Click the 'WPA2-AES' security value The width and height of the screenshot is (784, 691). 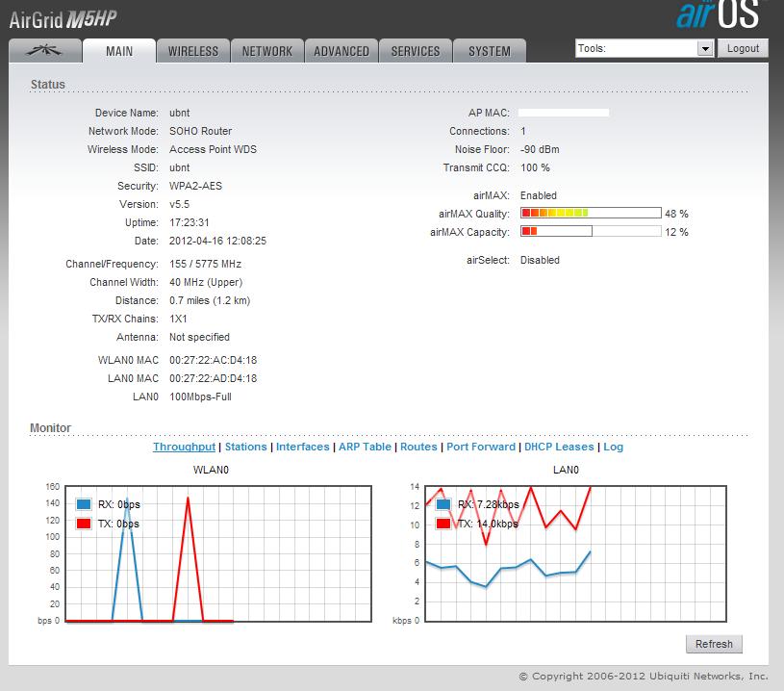point(195,186)
